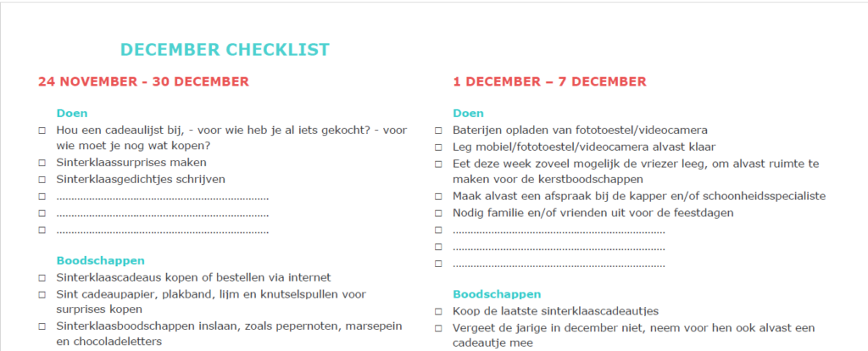
Task: Check 'Sinterklaascadeaus kopen of bestellen' box
Action: (42, 278)
